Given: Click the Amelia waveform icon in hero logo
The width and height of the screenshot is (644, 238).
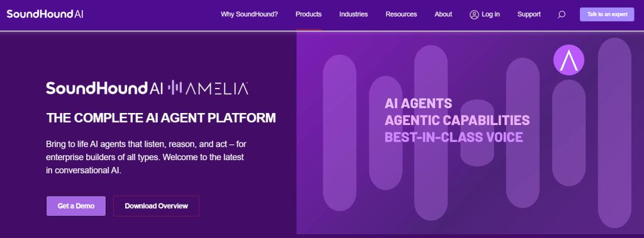Looking at the screenshot, I should [x=176, y=87].
